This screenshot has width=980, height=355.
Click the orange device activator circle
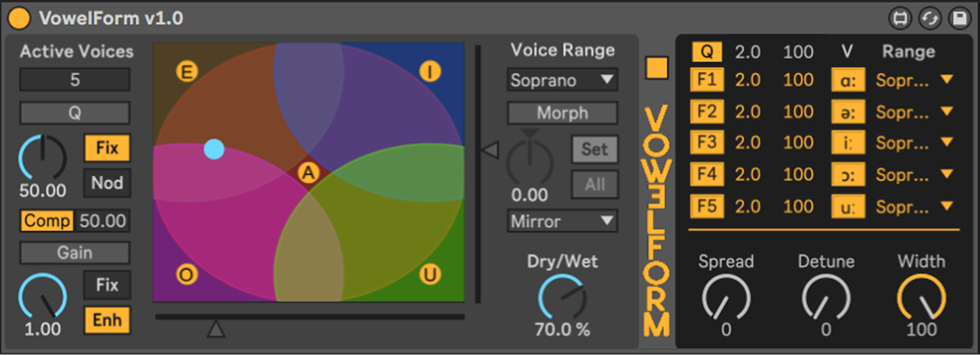(19, 18)
